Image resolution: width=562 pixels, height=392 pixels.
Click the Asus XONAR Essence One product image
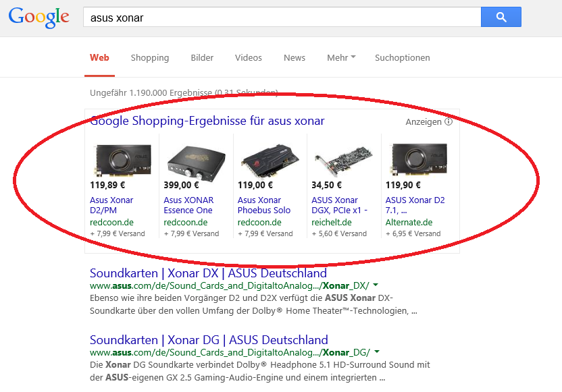pyautogui.click(x=196, y=162)
